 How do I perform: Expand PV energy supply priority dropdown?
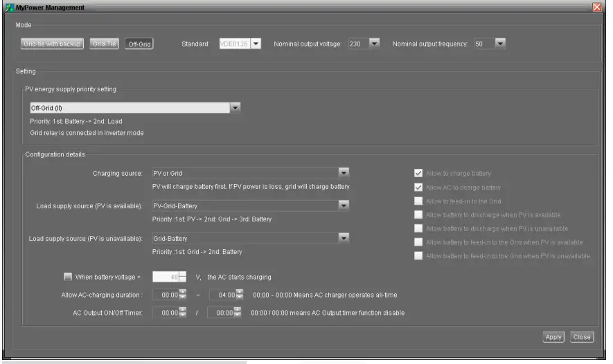(235, 108)
